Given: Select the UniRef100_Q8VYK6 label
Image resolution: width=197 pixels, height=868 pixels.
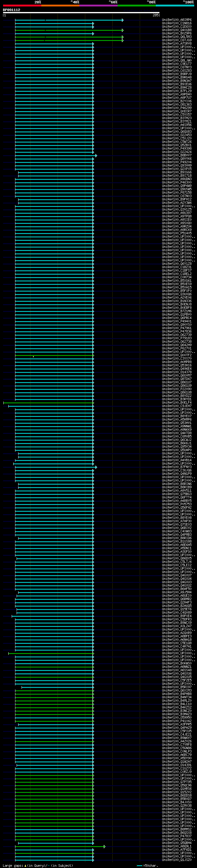Looking at the screenshot, I should [177, 159].
